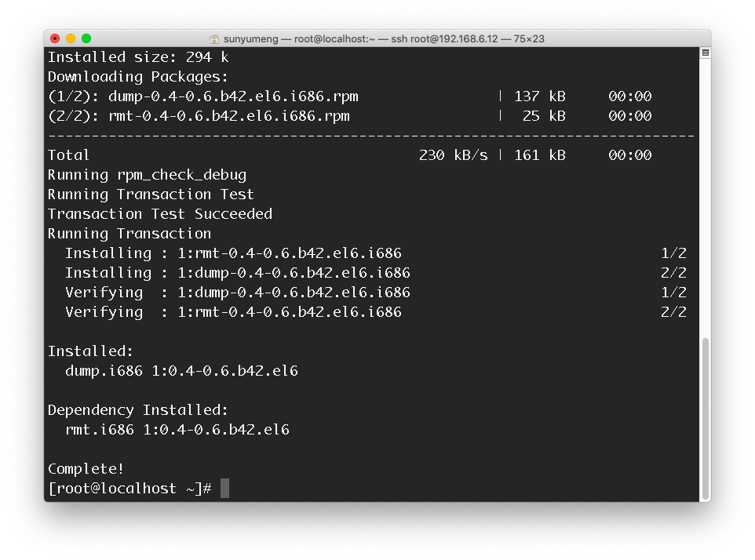Click the terminal cursor block at the prompt

pos(225,489)
